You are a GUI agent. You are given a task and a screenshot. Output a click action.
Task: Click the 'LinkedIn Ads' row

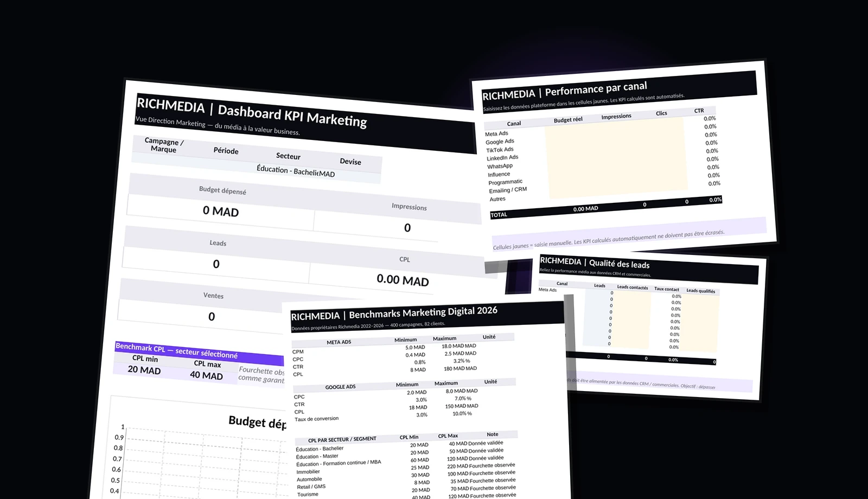coord(502,158)
